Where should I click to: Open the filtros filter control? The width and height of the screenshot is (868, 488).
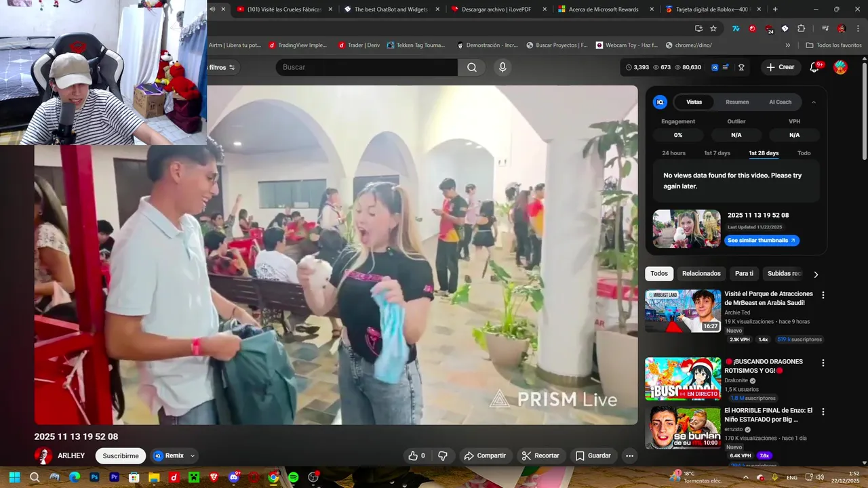(222, 67)
